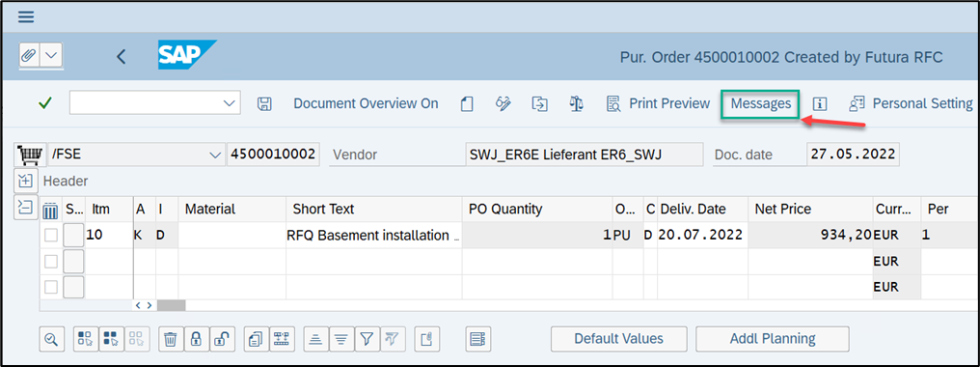Click the Lock item padlock icon
This screenshot has height=367, width=980.
coord(196,339)
